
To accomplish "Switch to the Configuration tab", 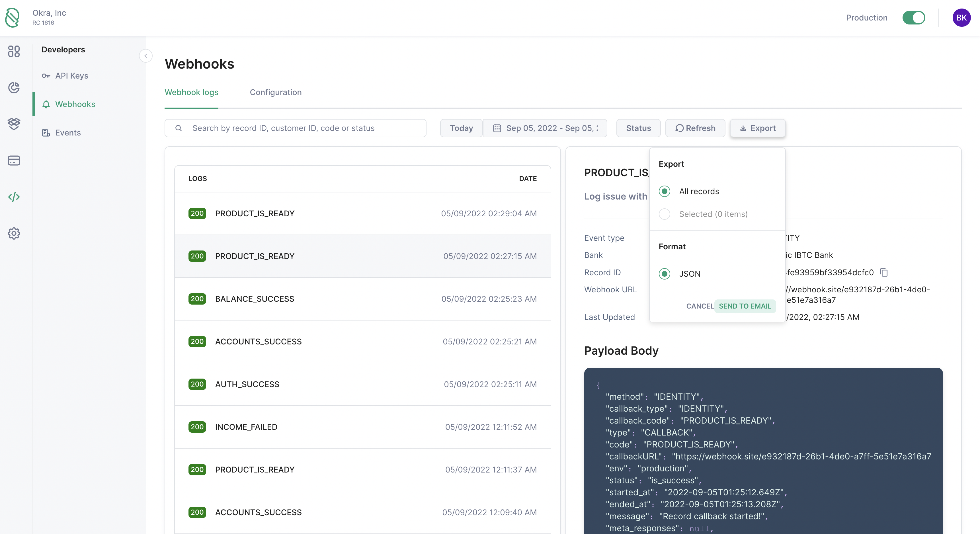I will pos(275,93).
